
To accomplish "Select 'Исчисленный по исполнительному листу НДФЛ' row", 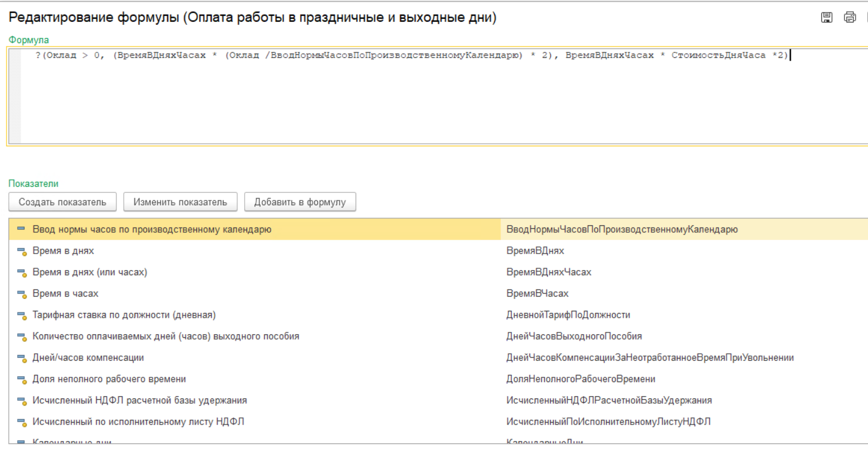I will 138,422.
